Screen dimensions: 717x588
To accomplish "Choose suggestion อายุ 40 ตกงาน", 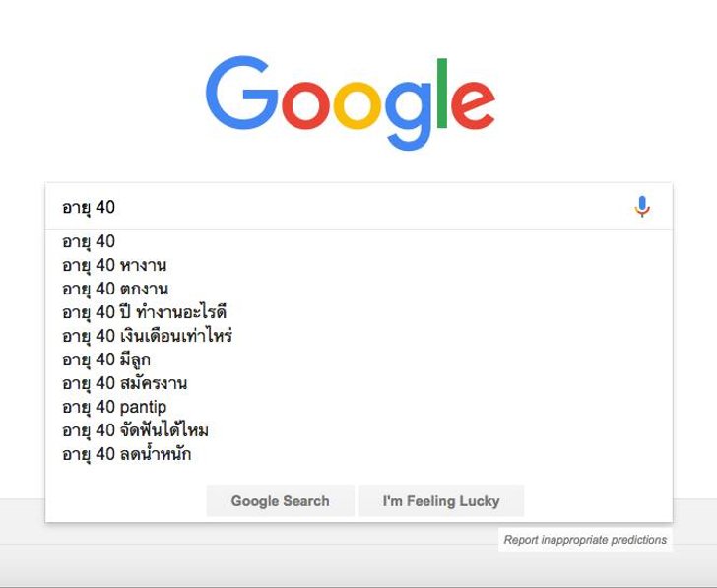I will (358, 289).
